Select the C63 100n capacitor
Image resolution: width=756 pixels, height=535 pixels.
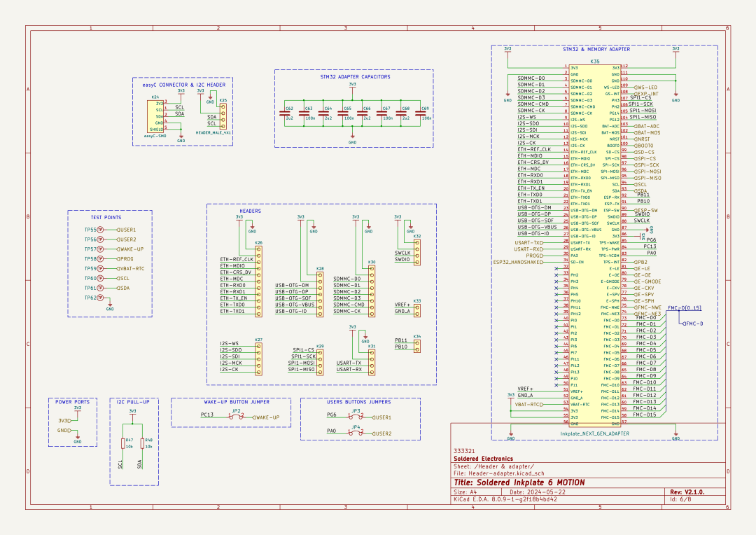coord(304,114)
